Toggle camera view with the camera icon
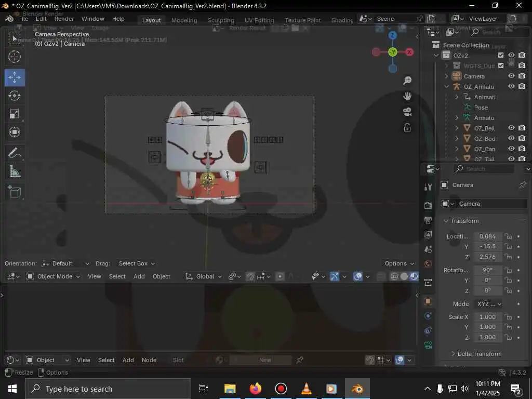532x399 pixels. [x=407, y=112]
